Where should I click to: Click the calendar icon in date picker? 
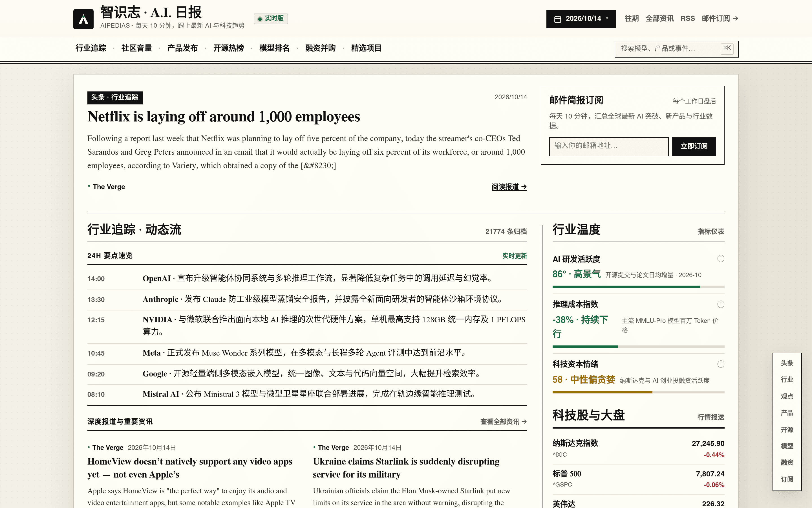pyautogui.click(x=557, y=19)
